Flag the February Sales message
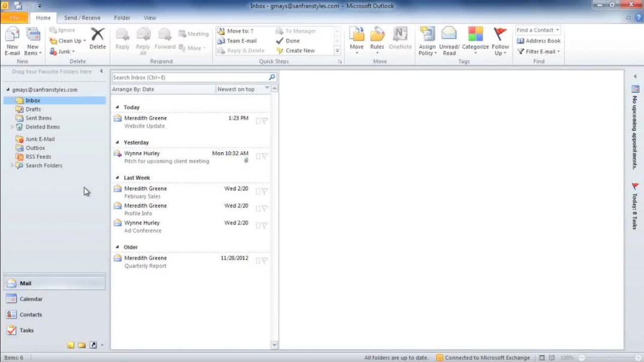 265,192
